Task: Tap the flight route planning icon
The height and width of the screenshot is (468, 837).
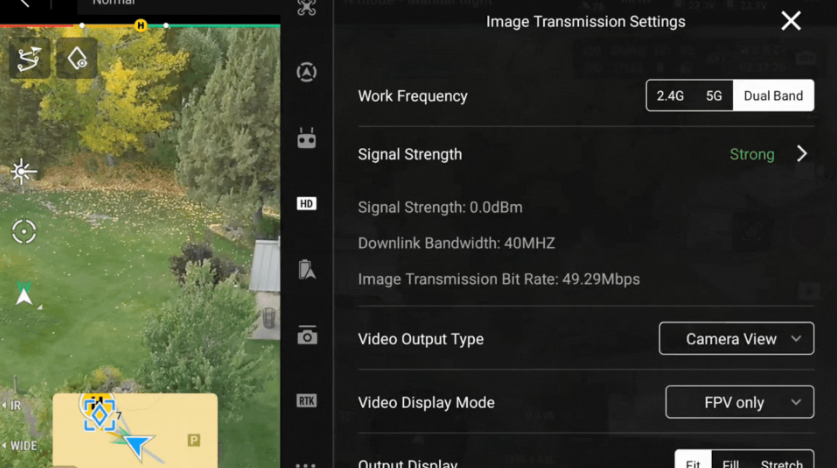Action: (30, 59)
